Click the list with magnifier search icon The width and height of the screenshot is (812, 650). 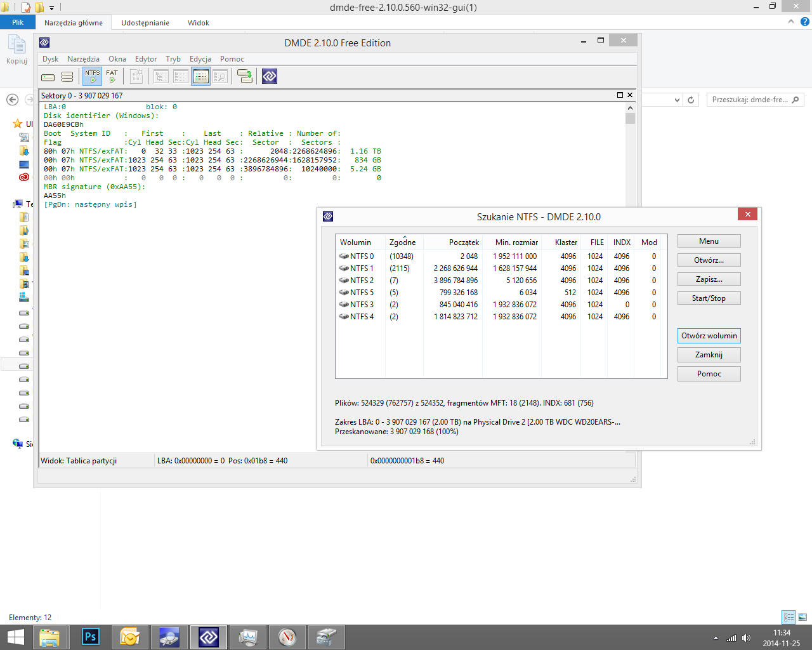tap(220, 77)
